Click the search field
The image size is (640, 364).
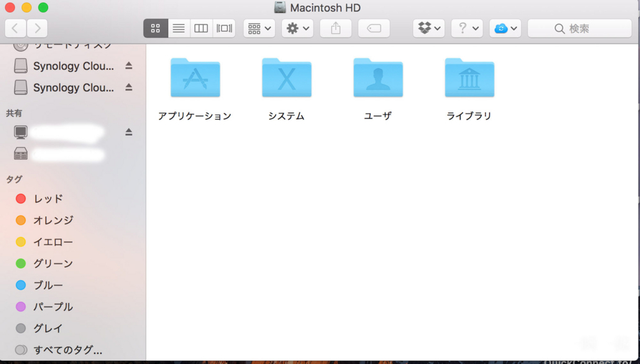[x=579, y=28]
